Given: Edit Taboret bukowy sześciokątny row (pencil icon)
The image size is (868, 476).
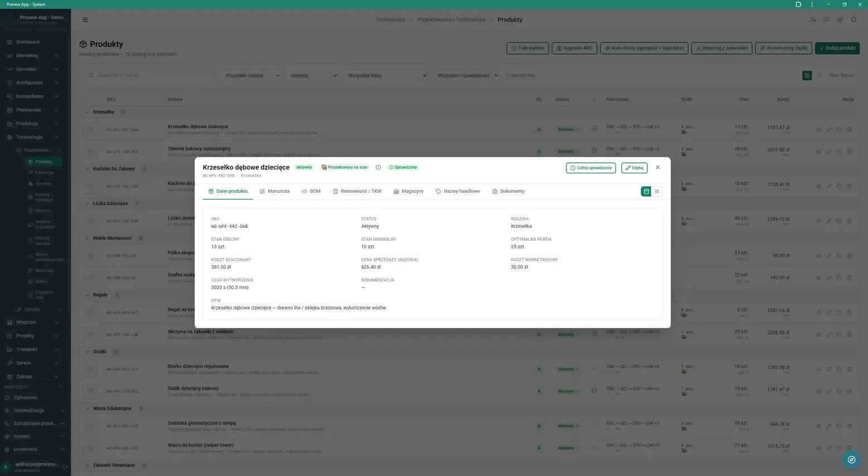Looking at the screenshot, I should (828, 152).
